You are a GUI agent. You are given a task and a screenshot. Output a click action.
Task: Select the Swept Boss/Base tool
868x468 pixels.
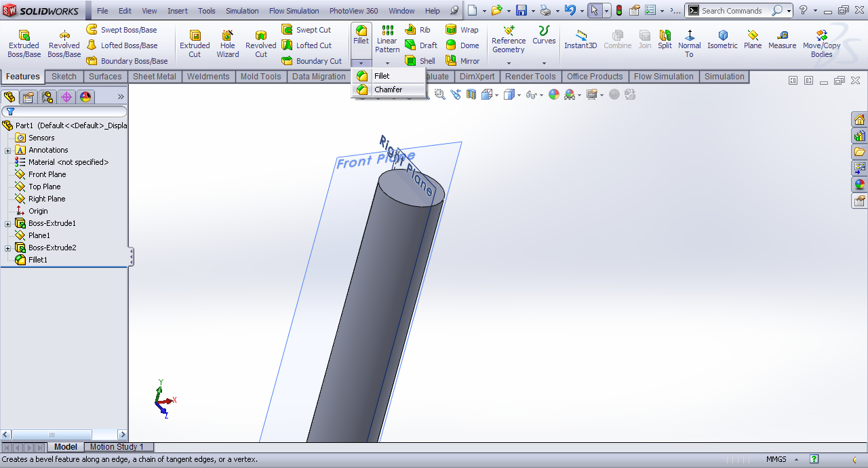click(x=121, y=30)
